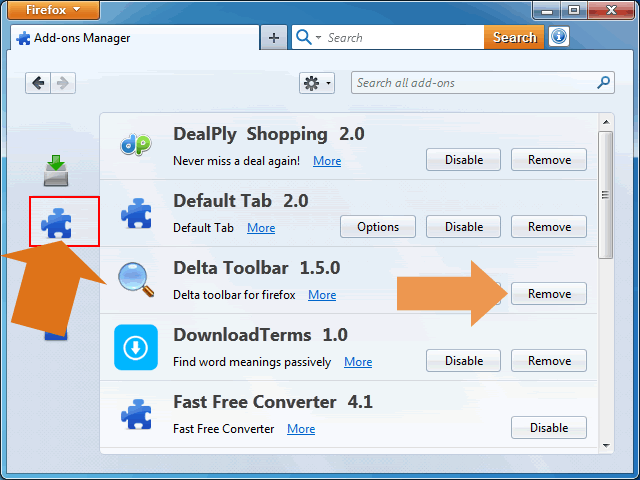Maximize the Firefox window

[x=574, y=10]
